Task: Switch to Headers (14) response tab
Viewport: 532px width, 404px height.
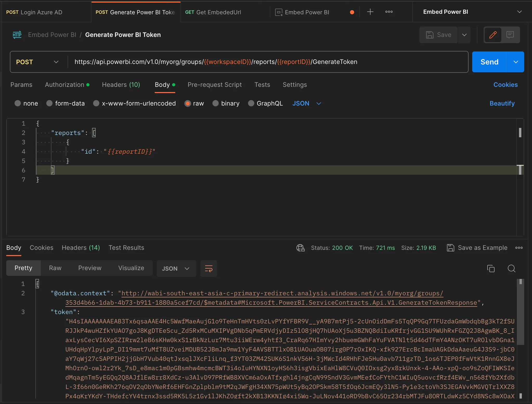Action: click(x=81, y=248)
